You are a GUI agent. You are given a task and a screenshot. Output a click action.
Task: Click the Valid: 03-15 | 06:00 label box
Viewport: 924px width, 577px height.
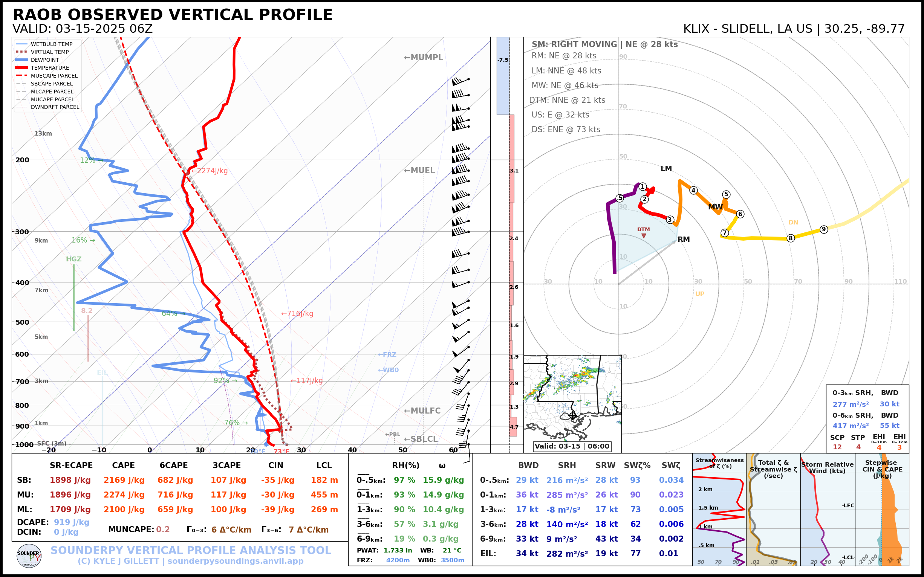[x=572, y=446]
